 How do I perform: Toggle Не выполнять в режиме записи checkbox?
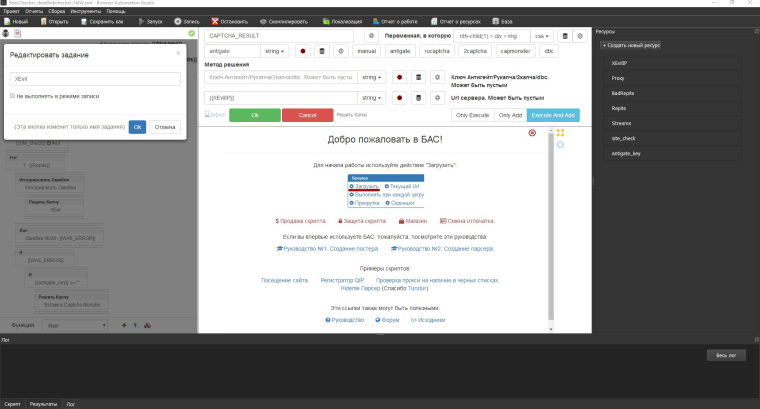(x=12, y=96)
